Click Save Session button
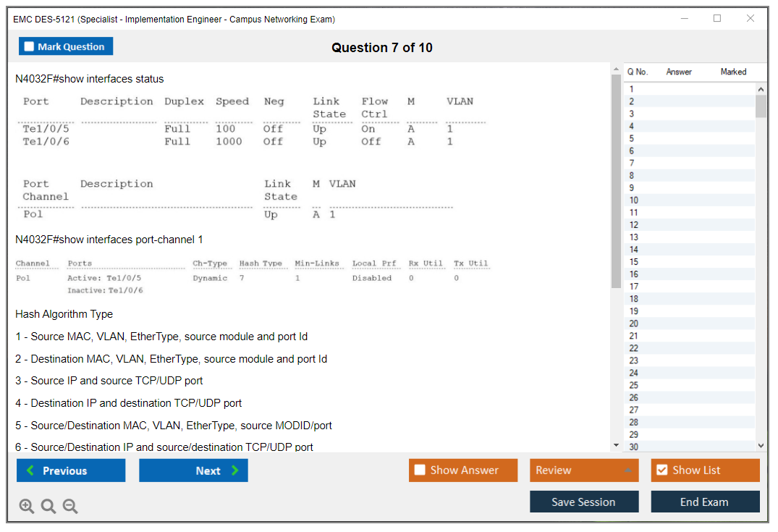Viewport: 778px width, 532px height. 583,502
